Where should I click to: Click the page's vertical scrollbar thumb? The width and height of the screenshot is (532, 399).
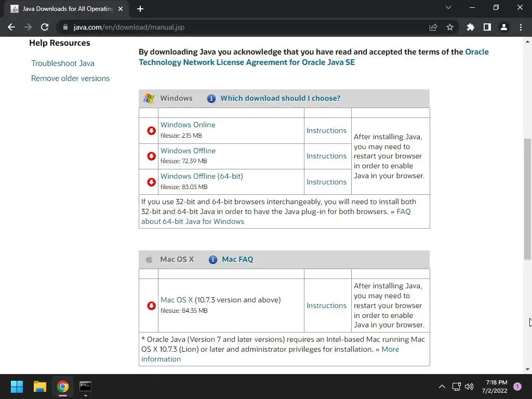[528, 199]
